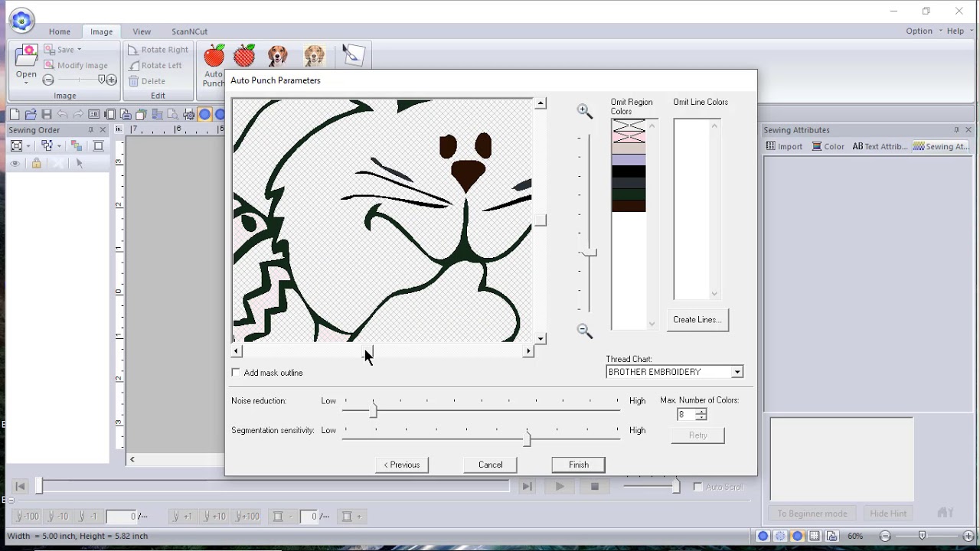
Task: Toggle the lock icon in Sewing Order
Action: (36, 164)
